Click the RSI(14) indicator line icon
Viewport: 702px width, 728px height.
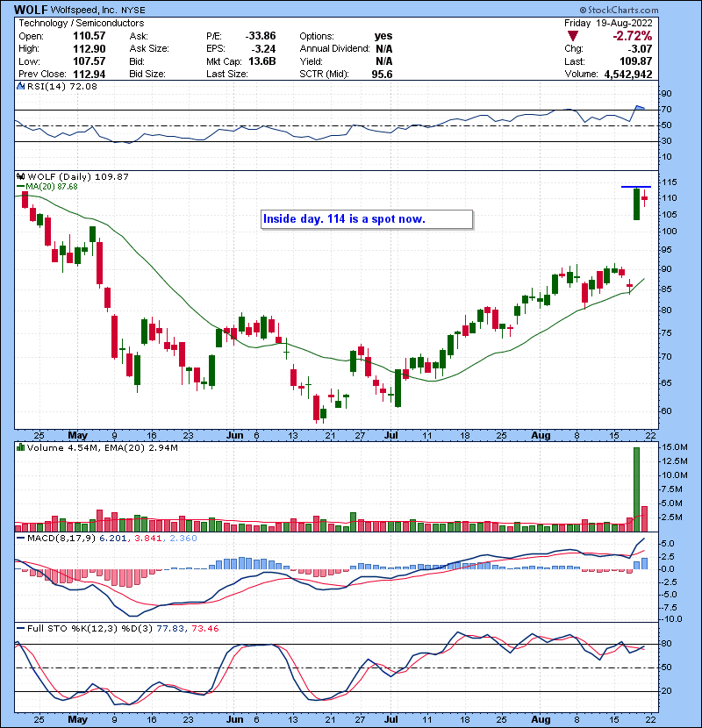20,86
